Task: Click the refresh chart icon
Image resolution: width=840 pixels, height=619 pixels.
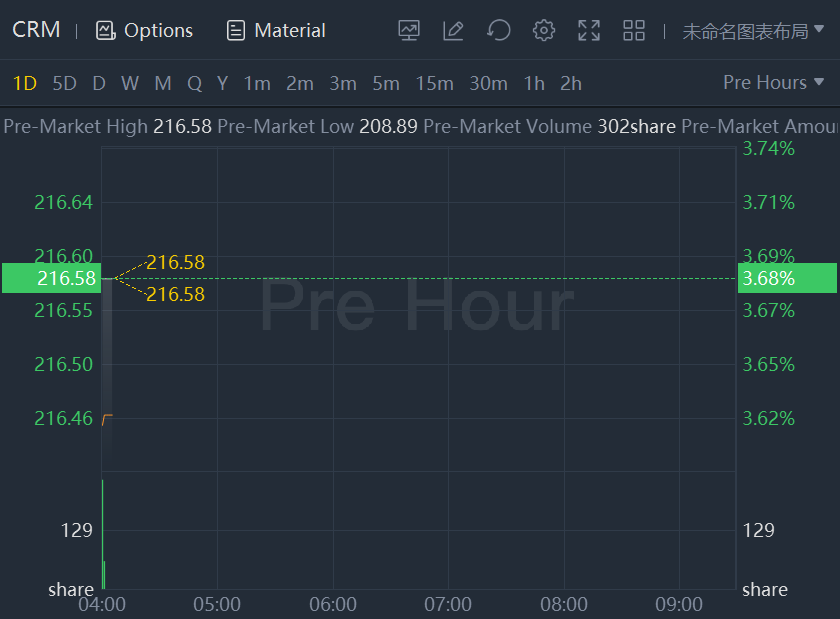Action: click(498, 30)
